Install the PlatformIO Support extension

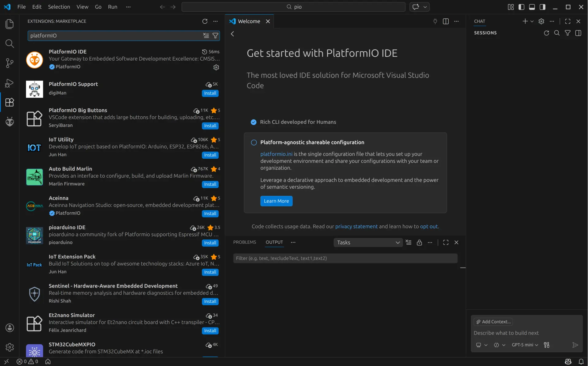pyautogui.click(x=210, y=93)
